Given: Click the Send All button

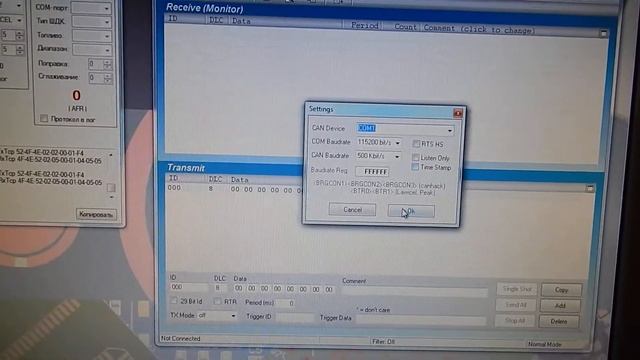Looking at the screenshot, I should click(516, 305).
